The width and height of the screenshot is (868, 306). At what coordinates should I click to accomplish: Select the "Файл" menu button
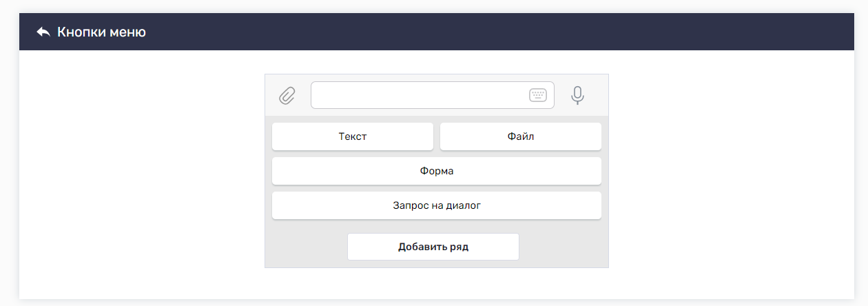[x=521, y=136]
